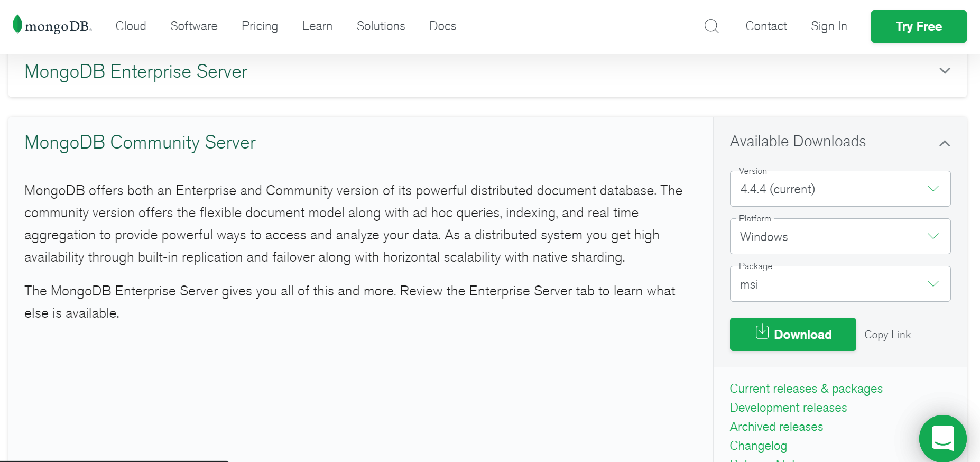Open the Cloud menu

(131, 26)
